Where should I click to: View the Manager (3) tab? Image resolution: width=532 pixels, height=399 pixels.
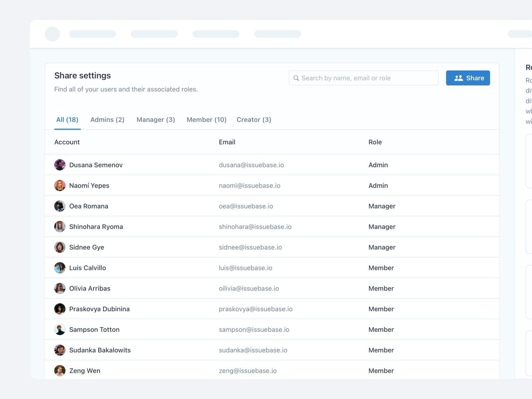click(x=156, y=119)
